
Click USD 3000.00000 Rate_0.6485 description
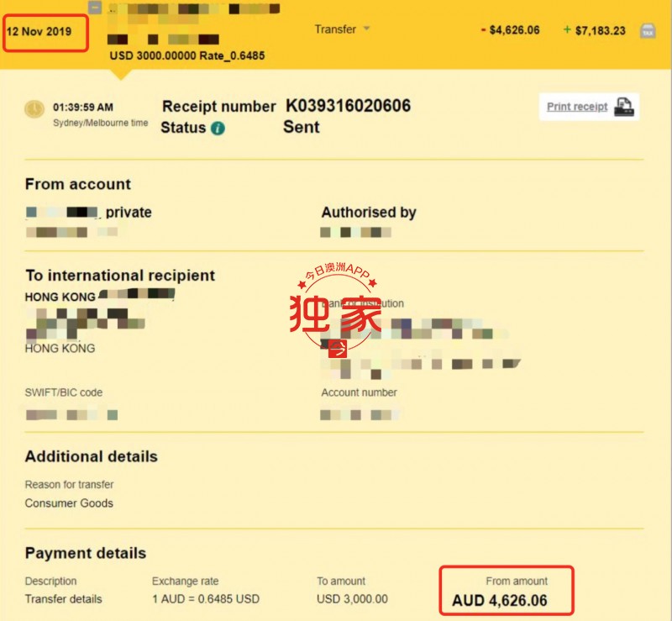[187, 55]
